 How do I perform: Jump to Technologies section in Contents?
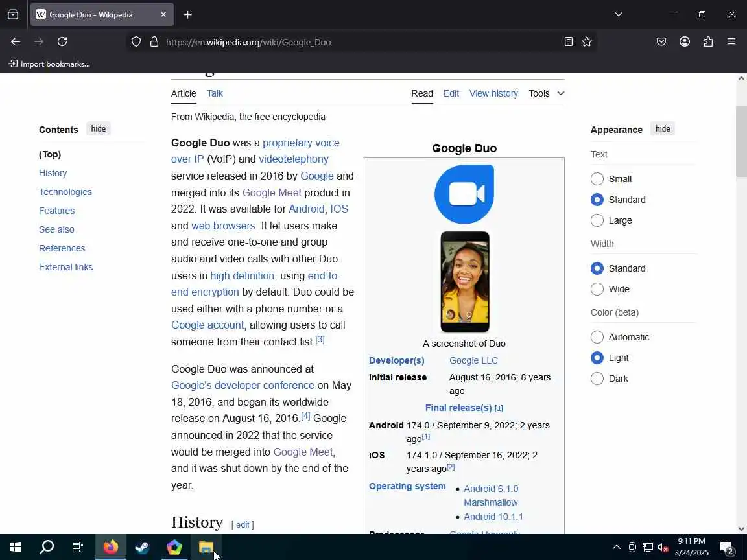pos(65,192)
